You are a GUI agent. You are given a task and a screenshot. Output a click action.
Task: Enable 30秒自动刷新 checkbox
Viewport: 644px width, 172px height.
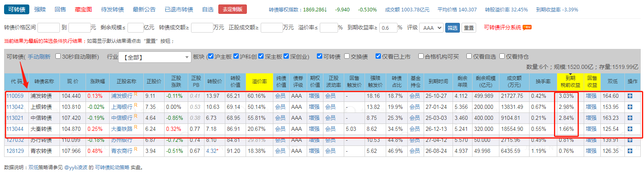click(58, 56)
